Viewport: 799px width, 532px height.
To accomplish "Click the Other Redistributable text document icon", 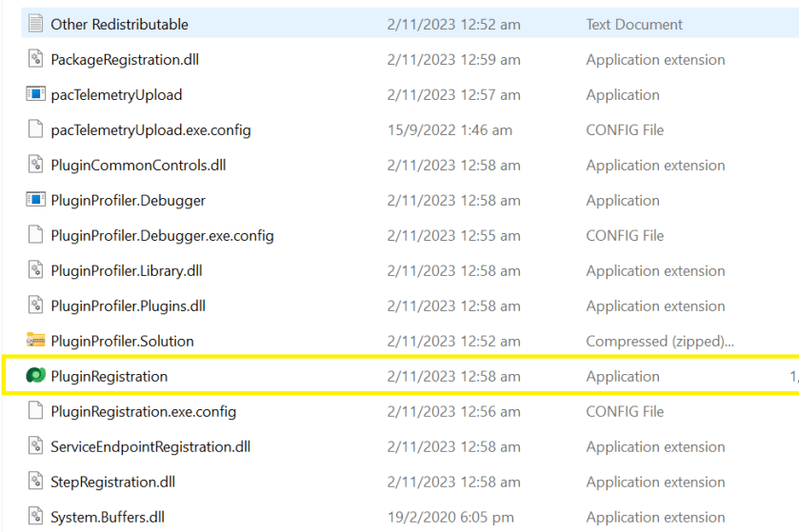I will 35,24.
